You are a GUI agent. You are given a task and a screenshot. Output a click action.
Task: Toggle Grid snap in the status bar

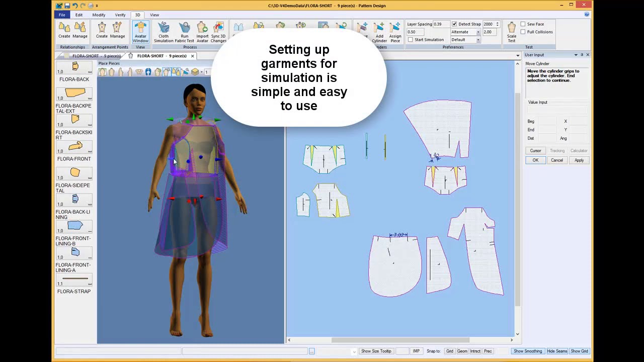pyautogui.click(x=449, y=351)
